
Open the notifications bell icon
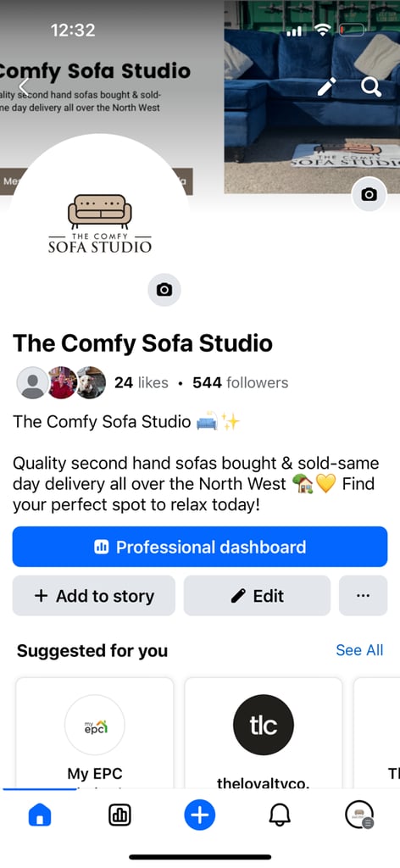(x=280, y=815)
